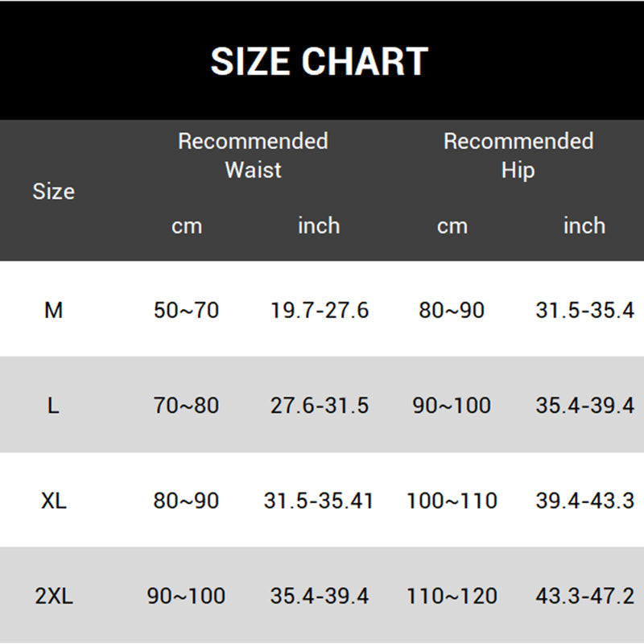644x644 pixels.
Task: Click the cm label under Recommended Waist
Action: 186,226
